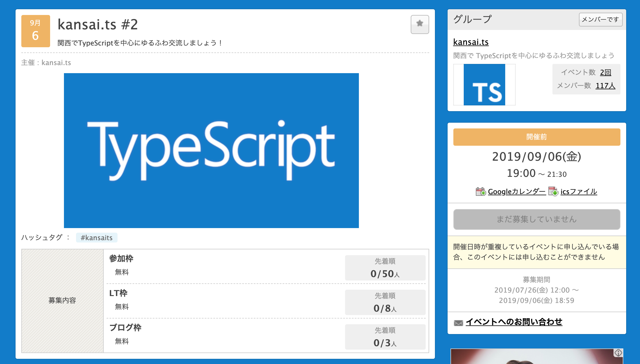This screenshot has width=640, height=364.
Task: Download the icsファイル link
Action: tap(579, 192)
